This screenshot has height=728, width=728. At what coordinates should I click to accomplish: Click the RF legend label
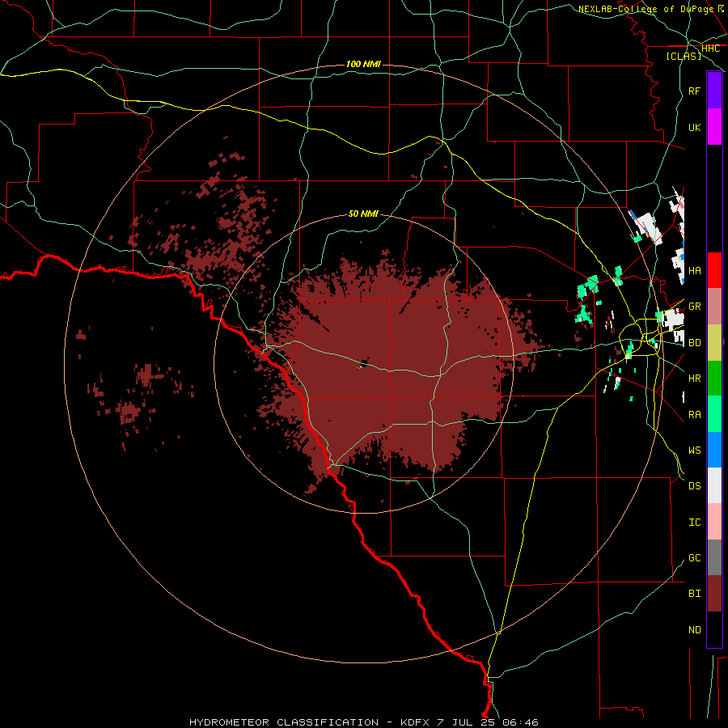point(694,91)
